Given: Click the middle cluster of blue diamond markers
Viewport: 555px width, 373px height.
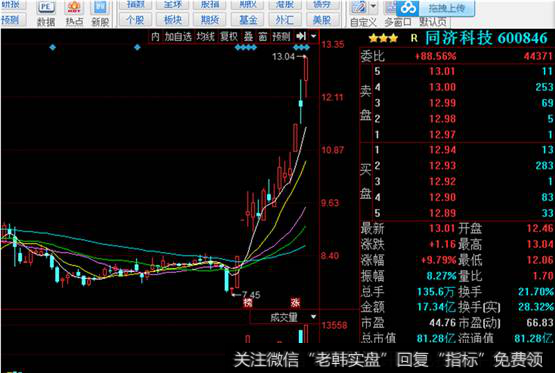Looking at the screenshot, I should click(x=246, y=47).
